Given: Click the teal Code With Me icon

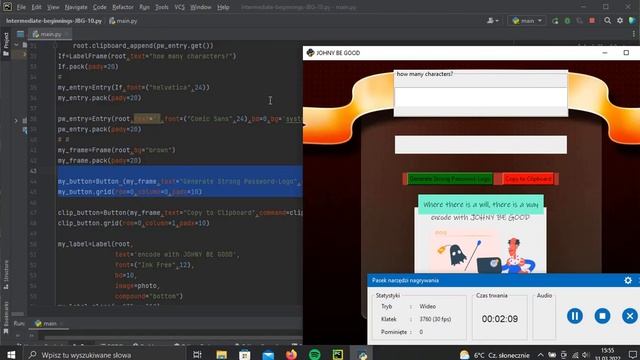Looking at the screenshot, I should [x=632, y=20].
